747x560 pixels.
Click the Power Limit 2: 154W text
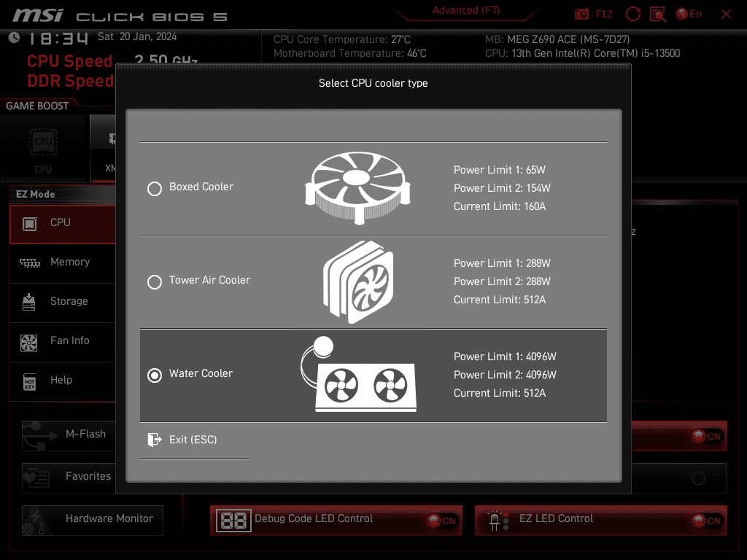click(x=502, y=188)
